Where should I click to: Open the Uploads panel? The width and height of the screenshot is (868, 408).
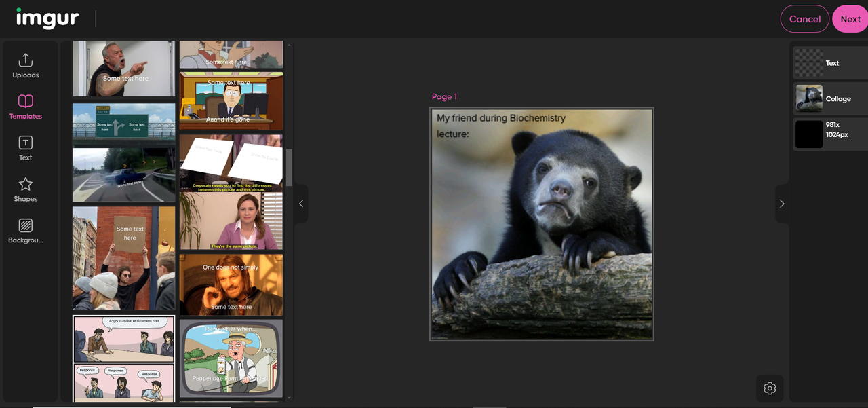26,66
